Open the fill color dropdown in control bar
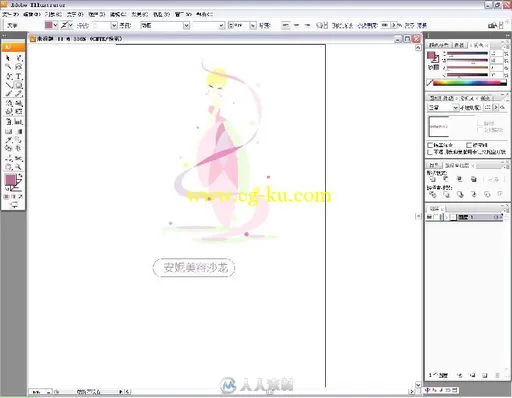512x398 pixels. pyautogui.click(x=56, y=25)
